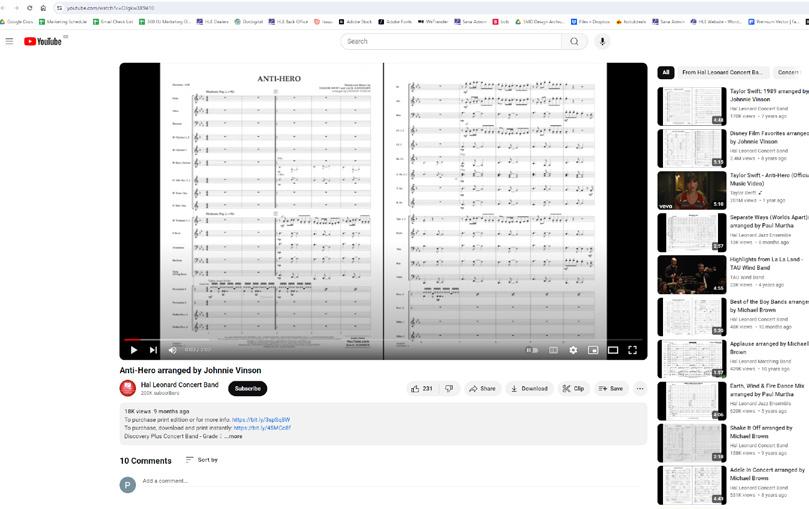This screenshot has height=509, width=809.
Task: Expand description with ...more
Action: coord(234,436)
